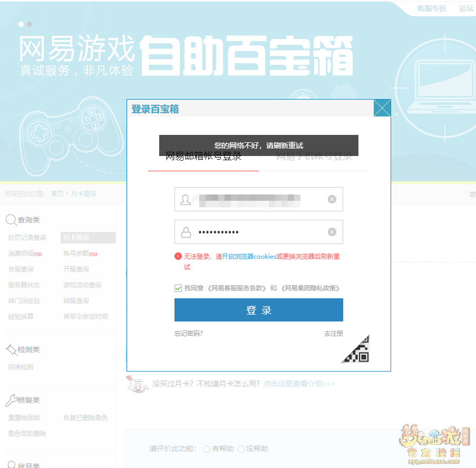Open 恢复已删除角色 in sidebar

coord(85,417)
